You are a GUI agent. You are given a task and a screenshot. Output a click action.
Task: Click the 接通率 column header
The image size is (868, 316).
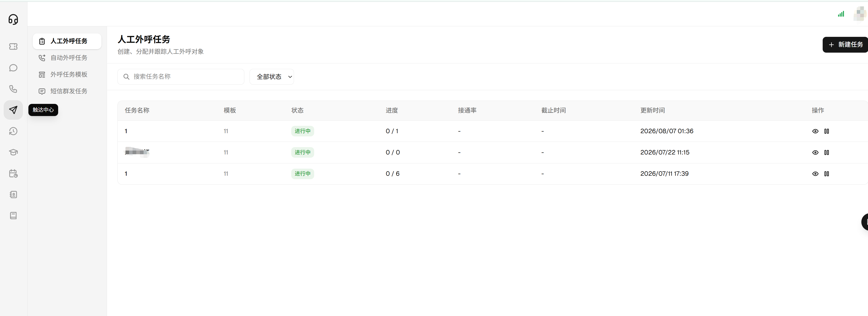[x=467, y=111]
